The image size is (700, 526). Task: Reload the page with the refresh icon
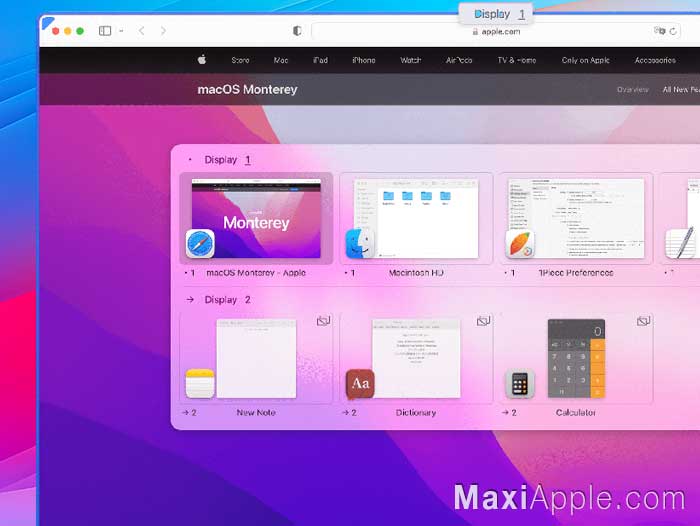[x=673, y=31]
